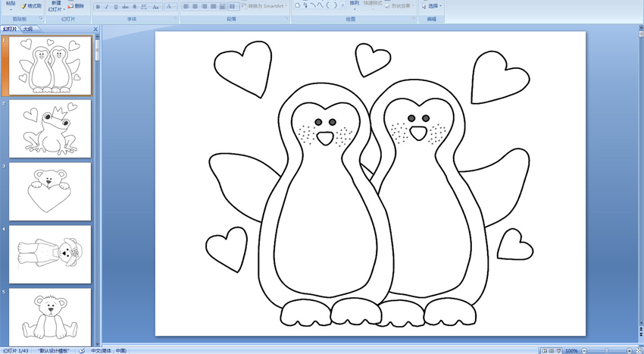This screenshot has width=644, height=354.
Task: Click the New Slide (新建幻灯片) button
Action: [x=55, y=6]
